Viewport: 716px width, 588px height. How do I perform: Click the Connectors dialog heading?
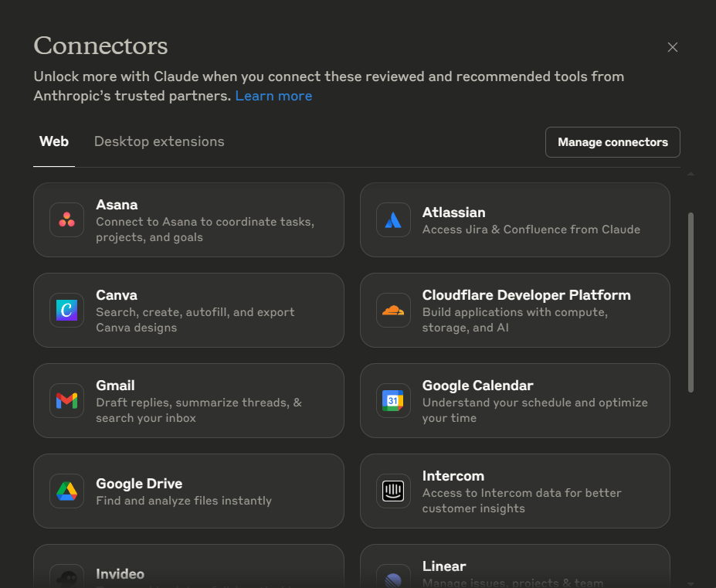click(x=100, y=46)
